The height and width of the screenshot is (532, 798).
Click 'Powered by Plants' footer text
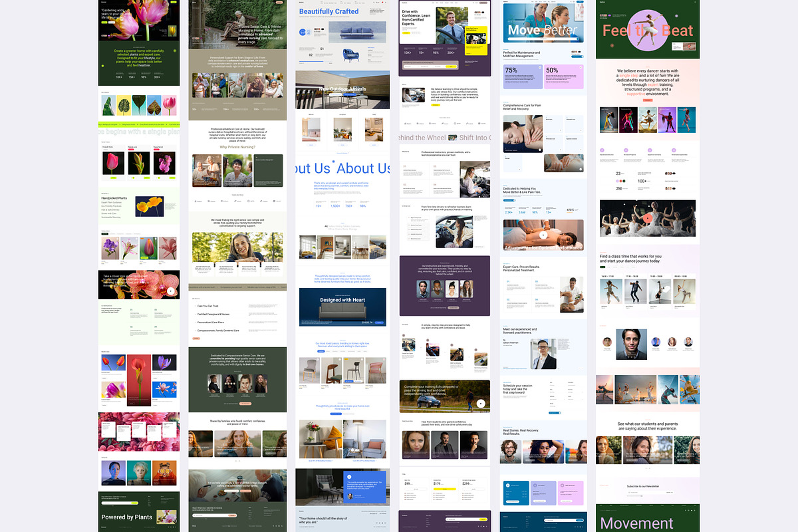(126, 517)
